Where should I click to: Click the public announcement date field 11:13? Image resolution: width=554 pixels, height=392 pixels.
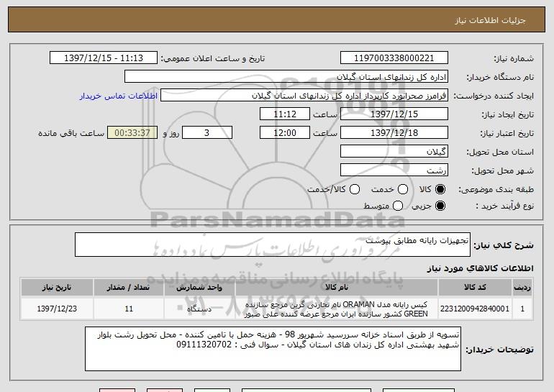pyautogui.click(x=104, y=58)
